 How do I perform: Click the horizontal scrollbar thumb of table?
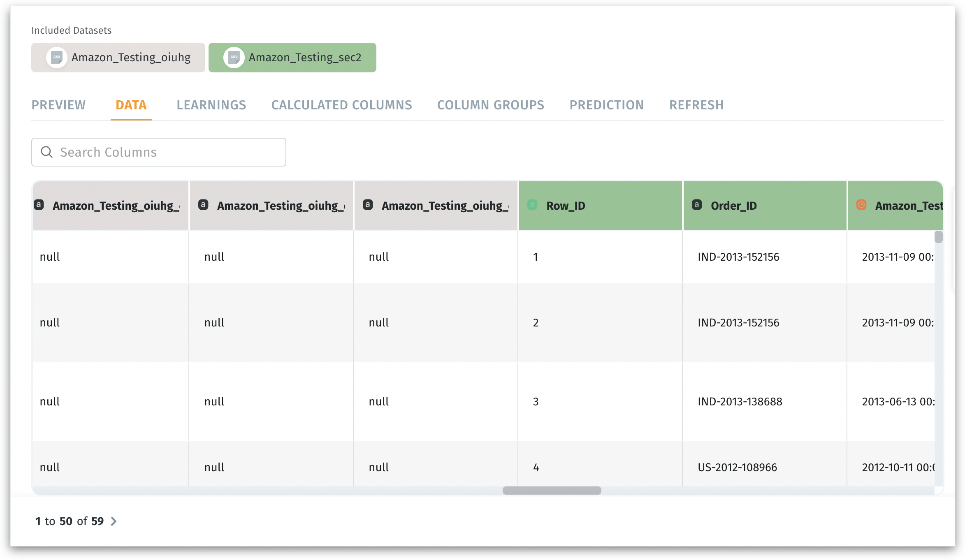552,491
